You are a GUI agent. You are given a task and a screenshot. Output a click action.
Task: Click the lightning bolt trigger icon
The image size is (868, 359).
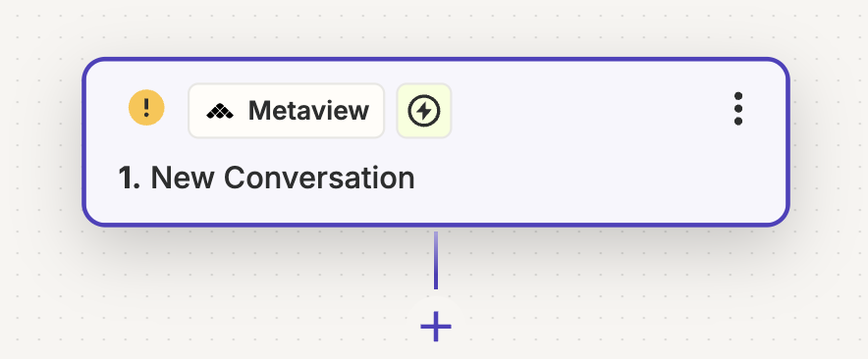click(x=424, y=111)
